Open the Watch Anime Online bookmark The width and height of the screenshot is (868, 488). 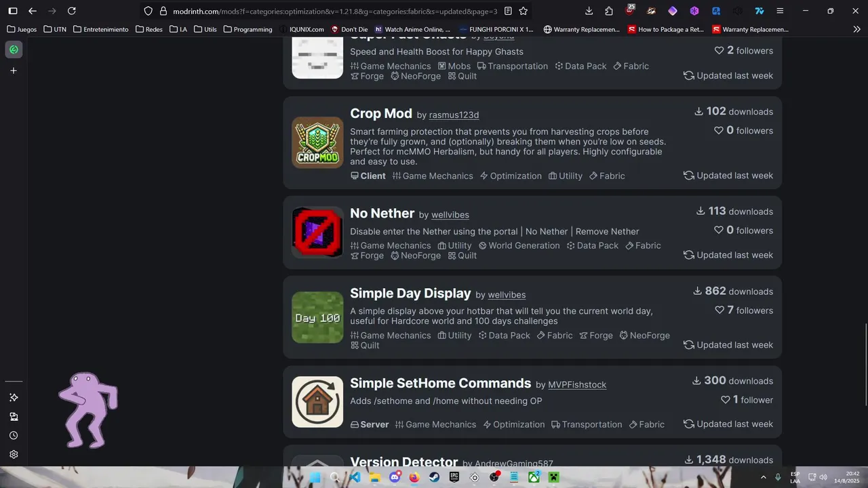click(x=412, y=29)
